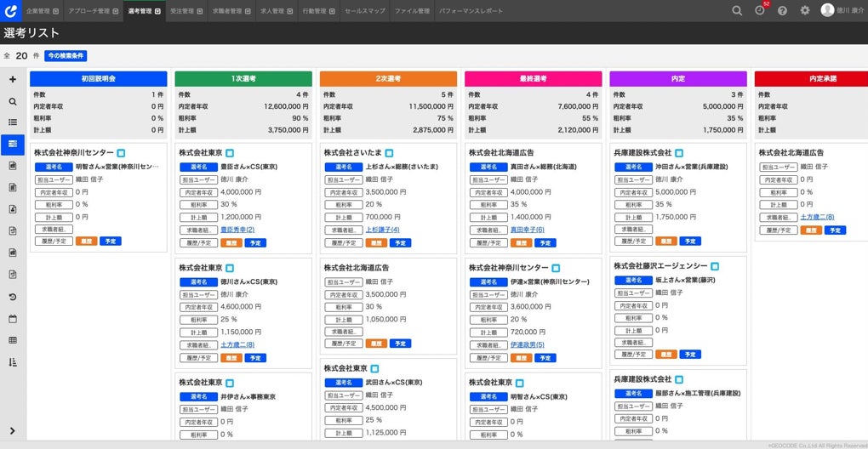Click the plus icon in the left sidebar
Image resolution: width=868 pixels, height=449 pixels.
(x=13, y=79)
